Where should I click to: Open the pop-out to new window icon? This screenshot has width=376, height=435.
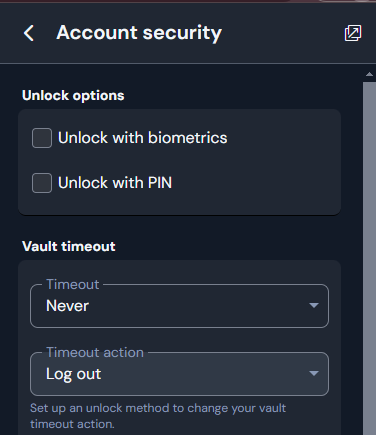(353, 33)
